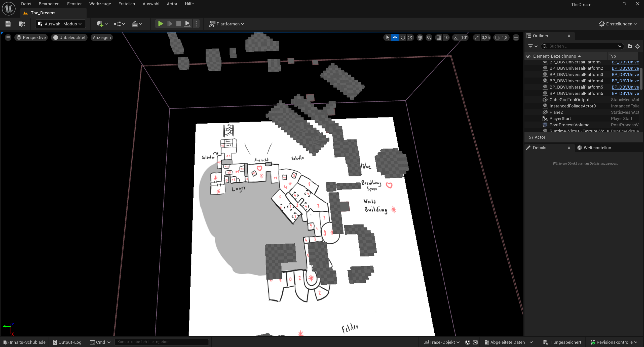
Task: Open the Datei menu
Action: click(x=26, y=4)
